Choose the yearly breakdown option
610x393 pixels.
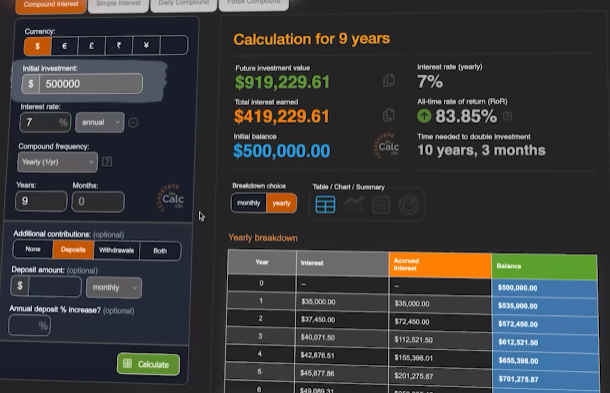click(x=281, y=203)
